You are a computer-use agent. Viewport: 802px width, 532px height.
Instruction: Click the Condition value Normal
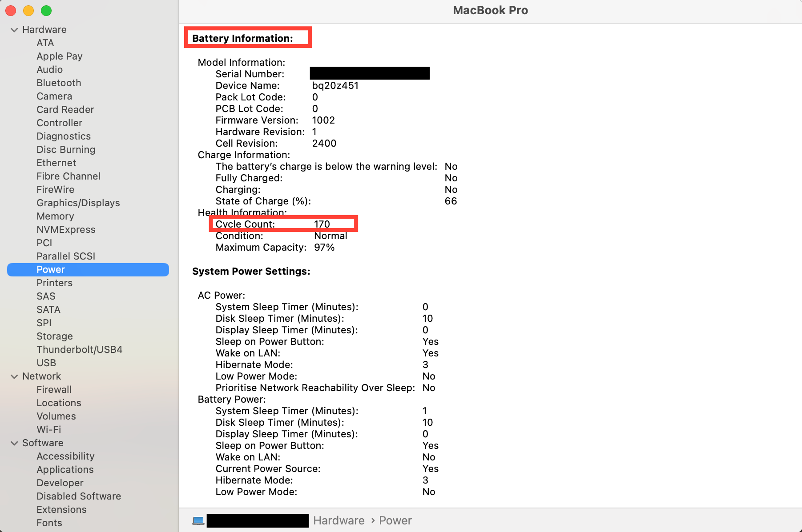[330, 236]
